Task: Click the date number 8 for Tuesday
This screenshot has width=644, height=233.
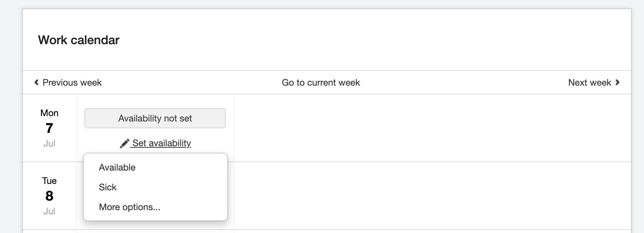Action: 49,196
